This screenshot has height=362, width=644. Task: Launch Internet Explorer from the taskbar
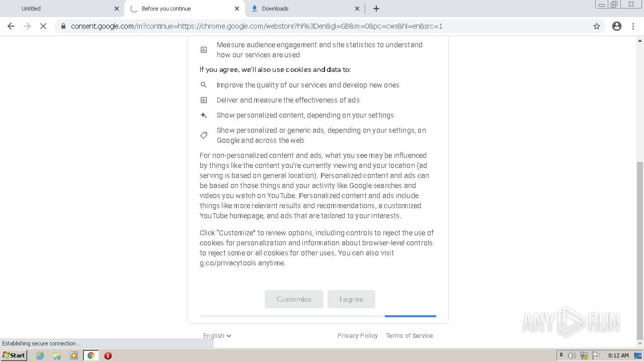[40, 355]
